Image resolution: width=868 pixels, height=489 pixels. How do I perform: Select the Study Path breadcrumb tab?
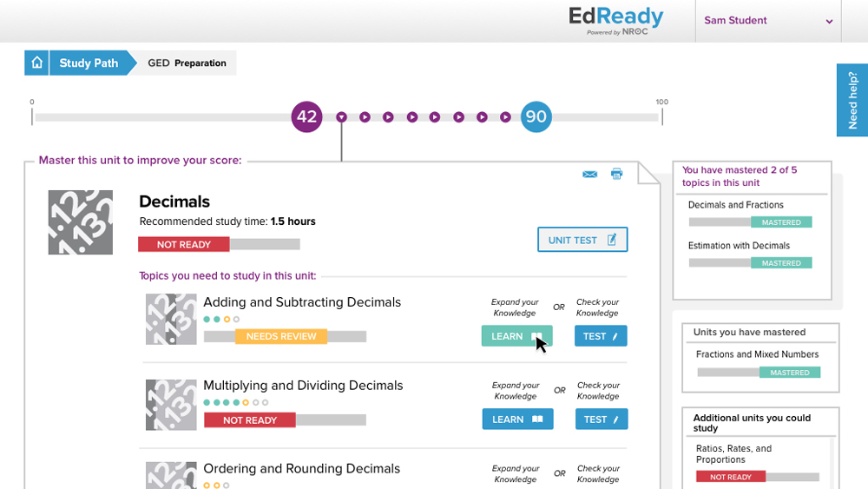tap(89, 63)
